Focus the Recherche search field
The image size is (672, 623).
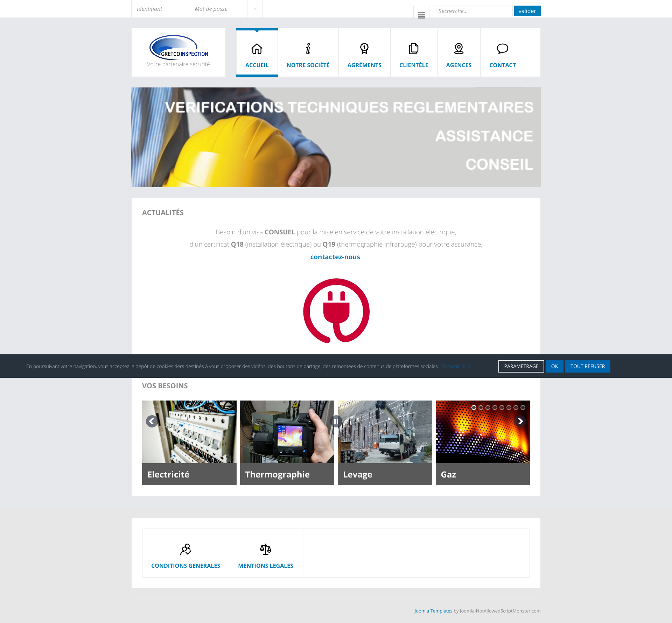(472, 11)
